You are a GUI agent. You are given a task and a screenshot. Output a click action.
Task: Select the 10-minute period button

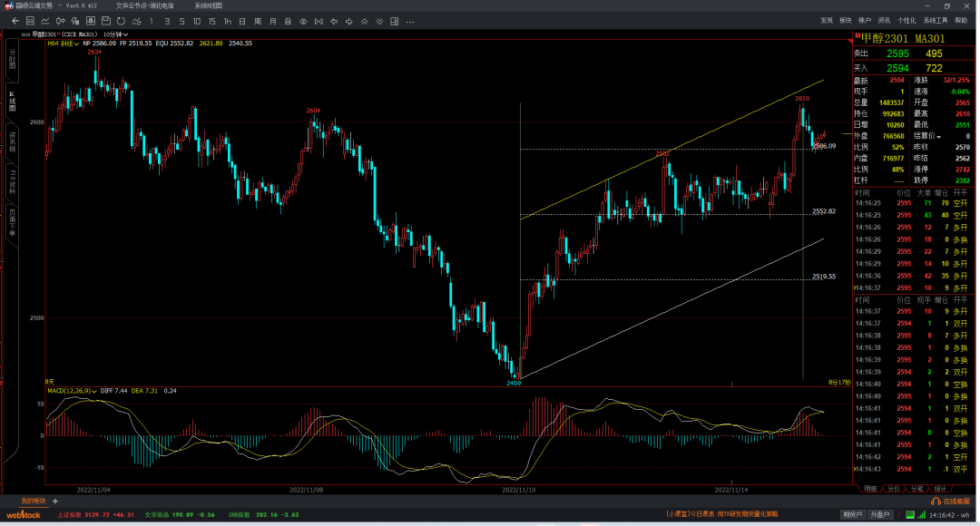coord(197,21)
